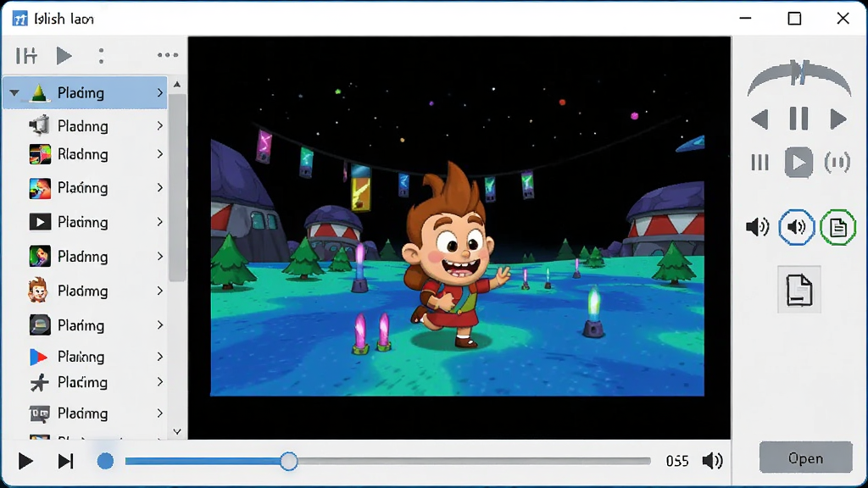868x488 pixels.
Task: Click the next triangle in the right panel
Action: click(838, 119)
